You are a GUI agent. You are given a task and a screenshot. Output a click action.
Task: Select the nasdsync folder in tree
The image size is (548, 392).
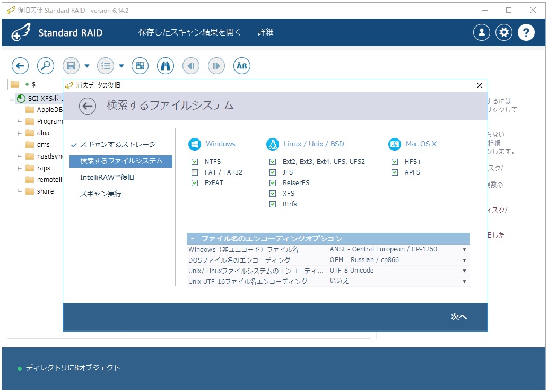pyautogui.click(x=44, y=156)
